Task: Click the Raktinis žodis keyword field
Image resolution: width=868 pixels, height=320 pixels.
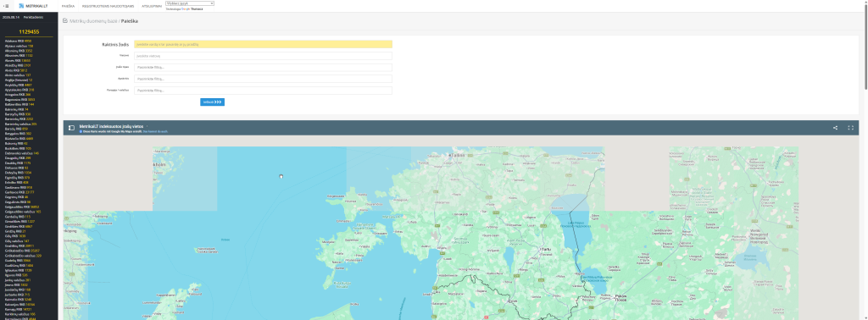Action: point(263,44)
